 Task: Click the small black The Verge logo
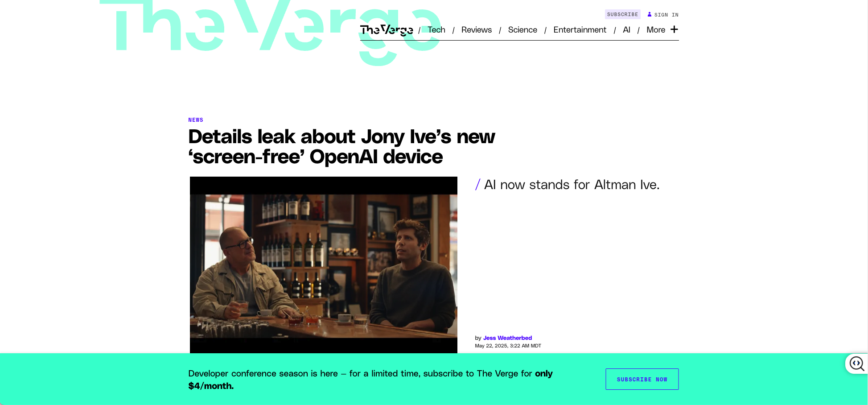(x=387, y=30)
